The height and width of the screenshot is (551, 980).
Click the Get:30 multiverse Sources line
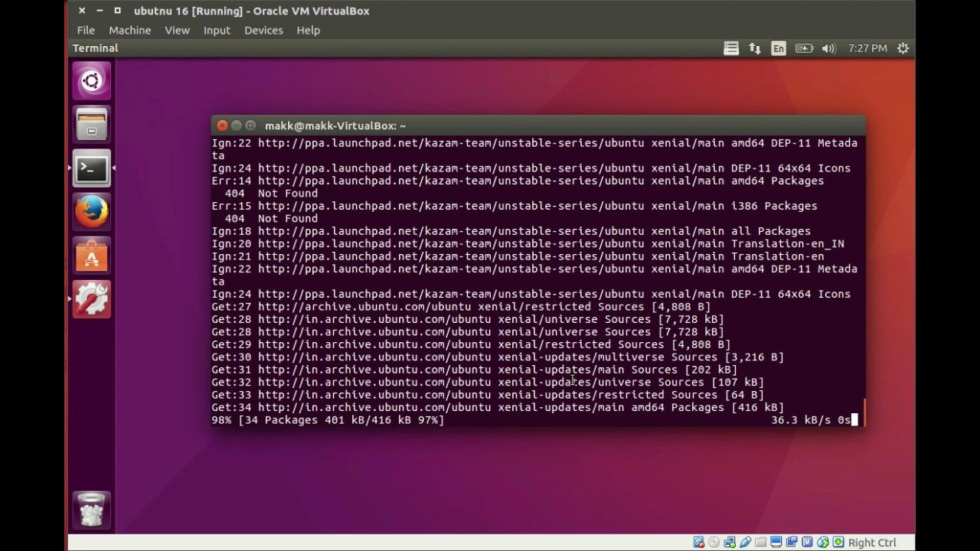point(498,357)
